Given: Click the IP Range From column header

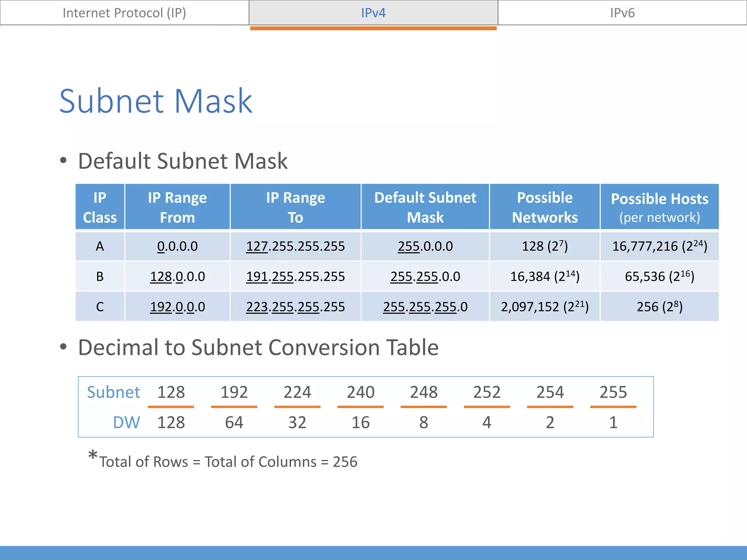Looking at the screenshot, I should click(x=177, y=207).
